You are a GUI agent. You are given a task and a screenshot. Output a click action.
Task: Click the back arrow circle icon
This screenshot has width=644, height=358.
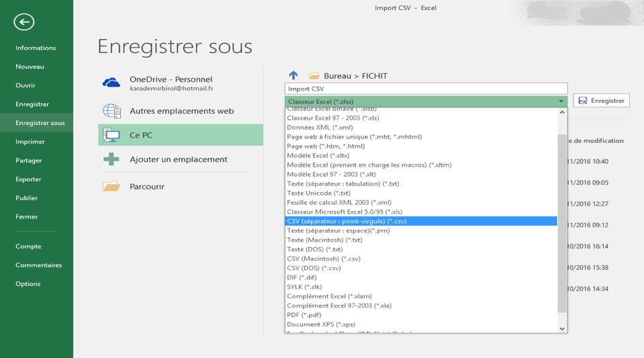pos(24,22)
